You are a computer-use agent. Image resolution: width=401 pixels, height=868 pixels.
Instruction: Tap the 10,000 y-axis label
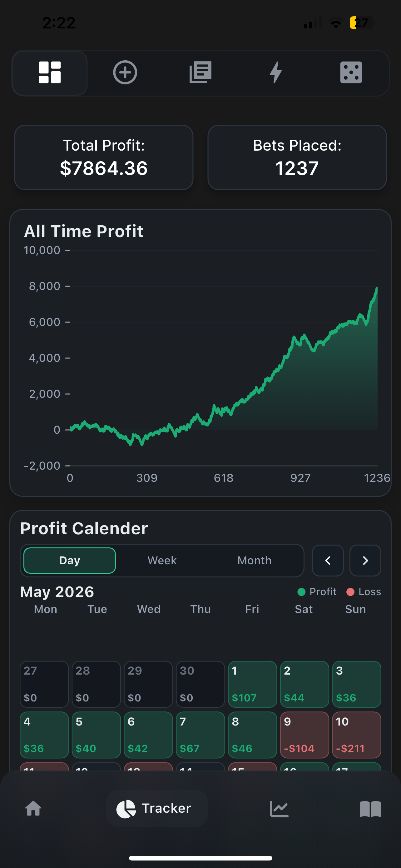pos(42,250)
